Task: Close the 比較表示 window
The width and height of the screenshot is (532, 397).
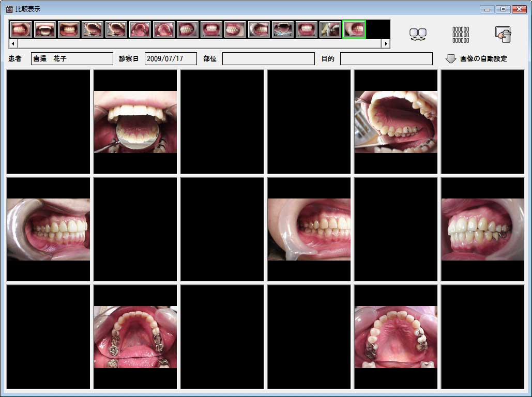Action: point(519,9)
